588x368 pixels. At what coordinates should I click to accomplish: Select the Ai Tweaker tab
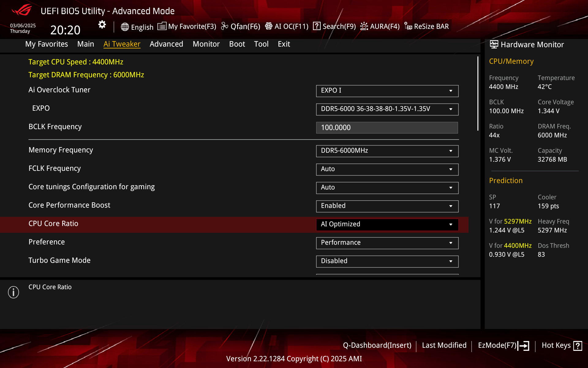point(122,44)
